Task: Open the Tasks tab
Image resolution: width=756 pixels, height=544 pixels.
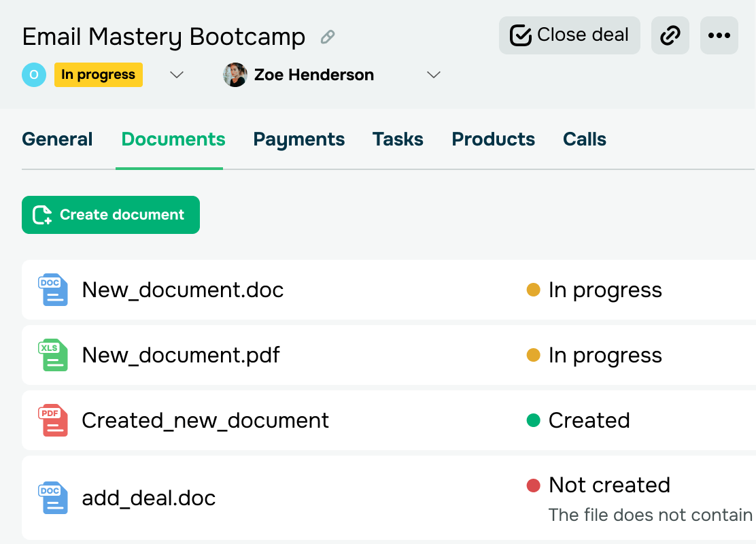Action: [x=398, y=139]
